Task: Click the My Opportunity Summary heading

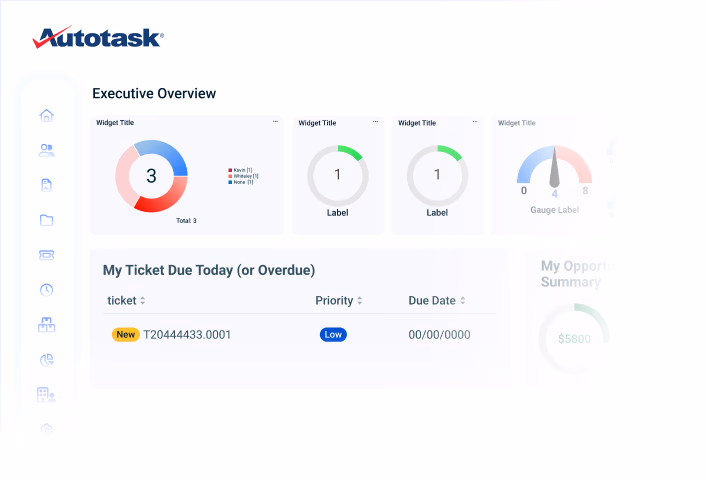Action: [x=577, y=274]
